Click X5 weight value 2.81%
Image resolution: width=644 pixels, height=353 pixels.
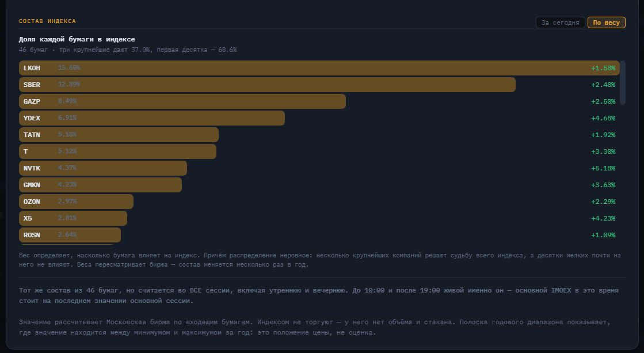[67, 218]
